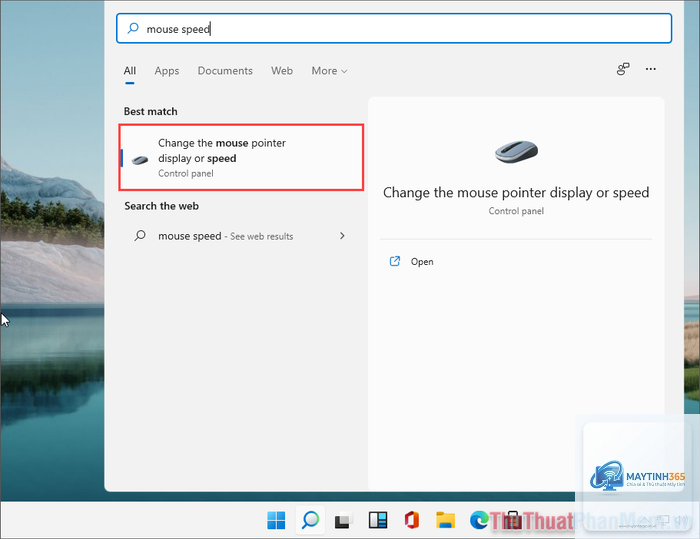Screen dimensions: 700x539
Task: Open Widgets from the taskbar
Action: tap(378, 520)
